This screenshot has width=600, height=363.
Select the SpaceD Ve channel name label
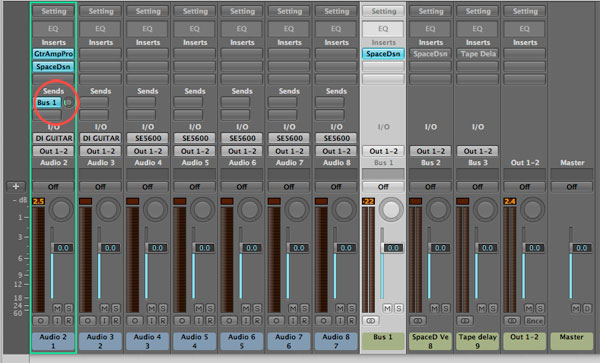click(x=430, y=341)
